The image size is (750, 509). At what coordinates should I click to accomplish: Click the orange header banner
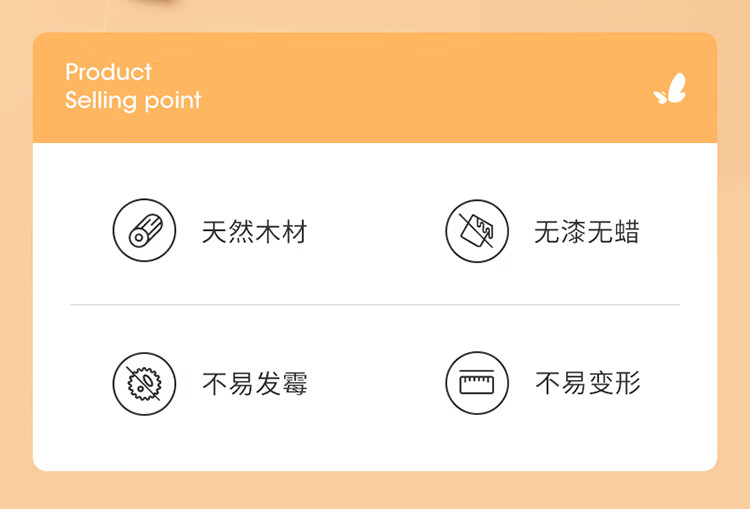pos(375,88)
